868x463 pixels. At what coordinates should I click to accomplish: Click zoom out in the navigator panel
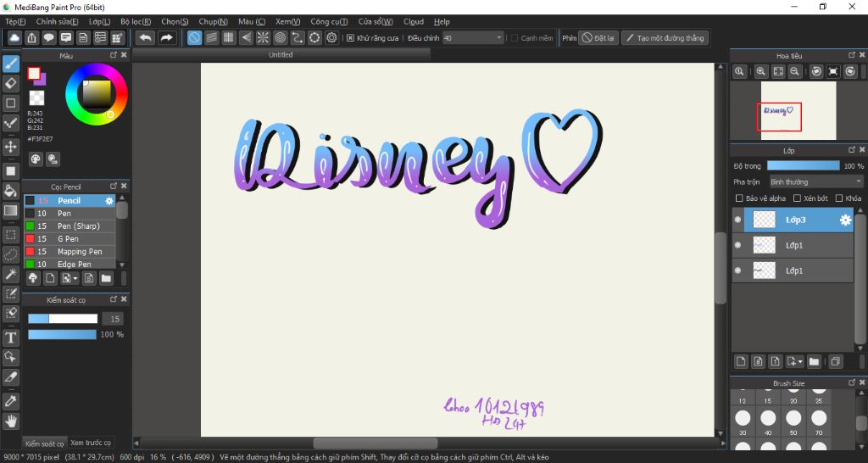[x=794, y=71]
